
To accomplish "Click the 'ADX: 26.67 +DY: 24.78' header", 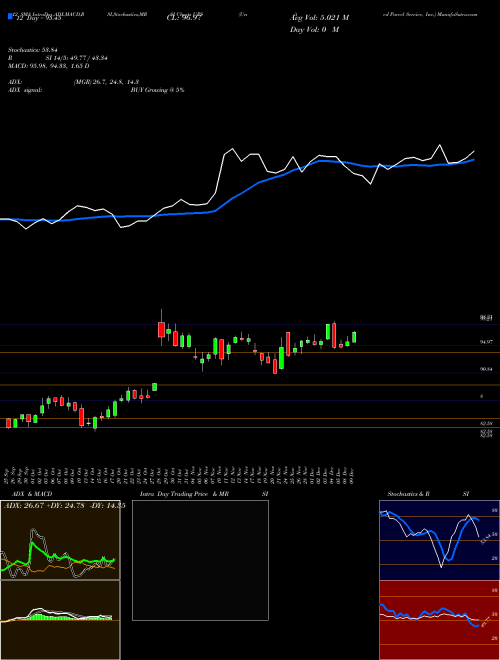I will coord(44,506).
